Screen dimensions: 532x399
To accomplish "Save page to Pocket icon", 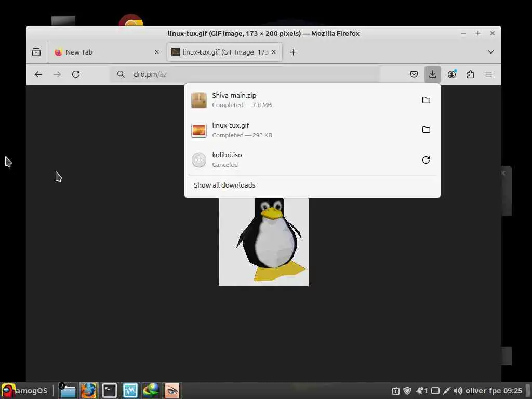I will coord(414,74).
